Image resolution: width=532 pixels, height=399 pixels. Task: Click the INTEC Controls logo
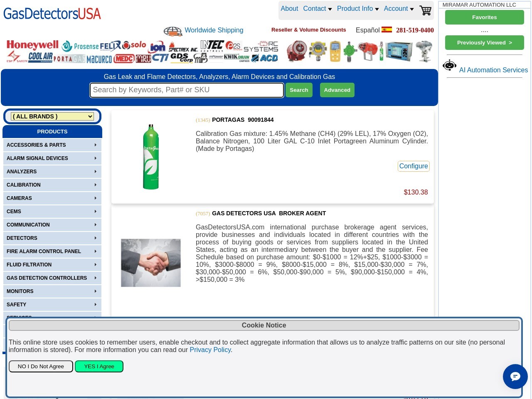[212, 46]
